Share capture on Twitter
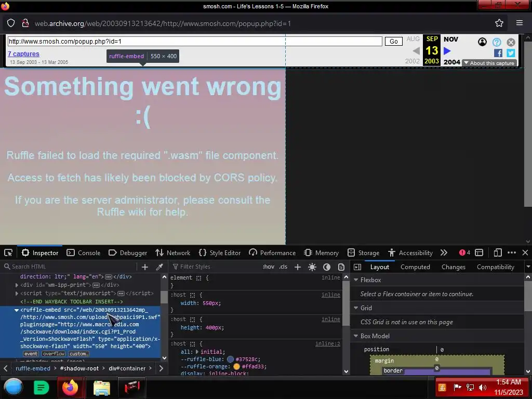This screenshot has width=532, height=399. [511, 54]
